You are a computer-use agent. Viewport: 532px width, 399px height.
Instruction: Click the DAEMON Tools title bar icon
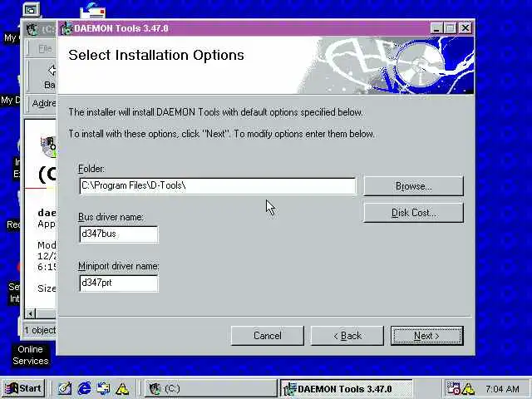click(66, 28)
